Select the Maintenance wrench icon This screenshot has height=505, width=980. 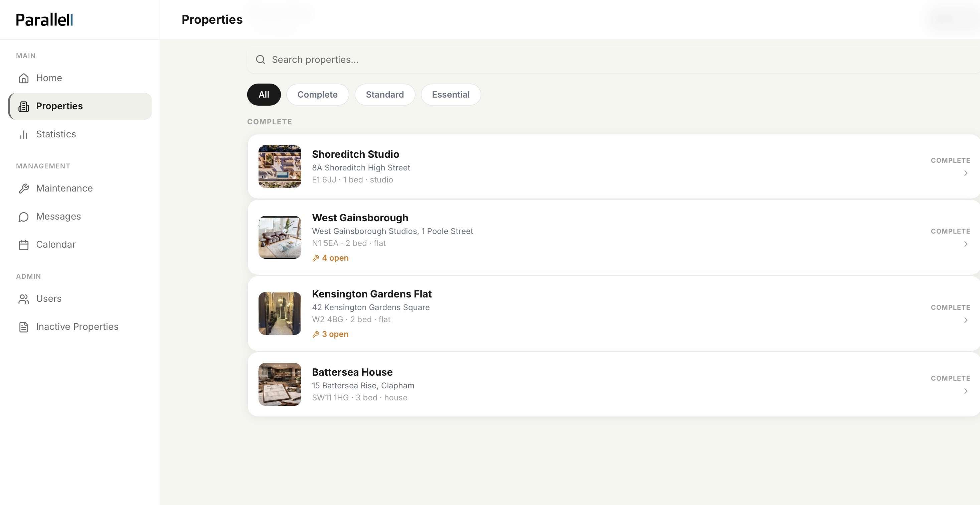[24, 188]
